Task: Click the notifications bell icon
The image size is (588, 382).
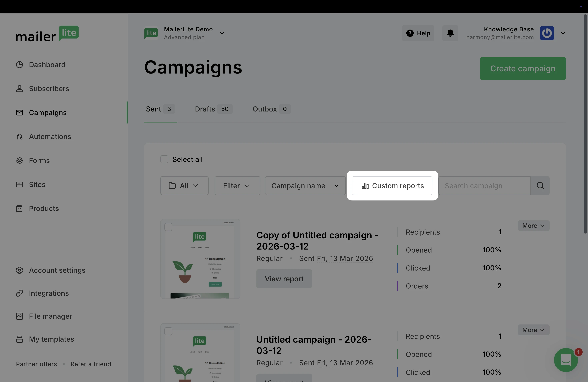Action: coord(450,33)
